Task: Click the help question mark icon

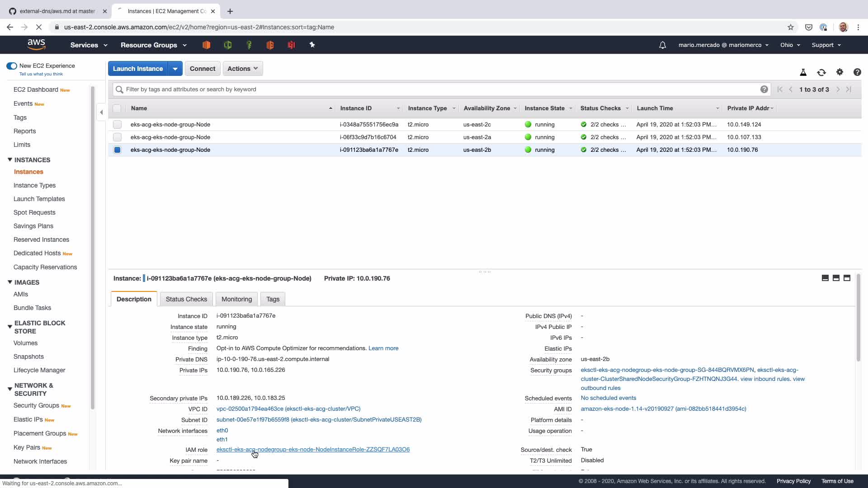Action: click(x=857, y=72)
